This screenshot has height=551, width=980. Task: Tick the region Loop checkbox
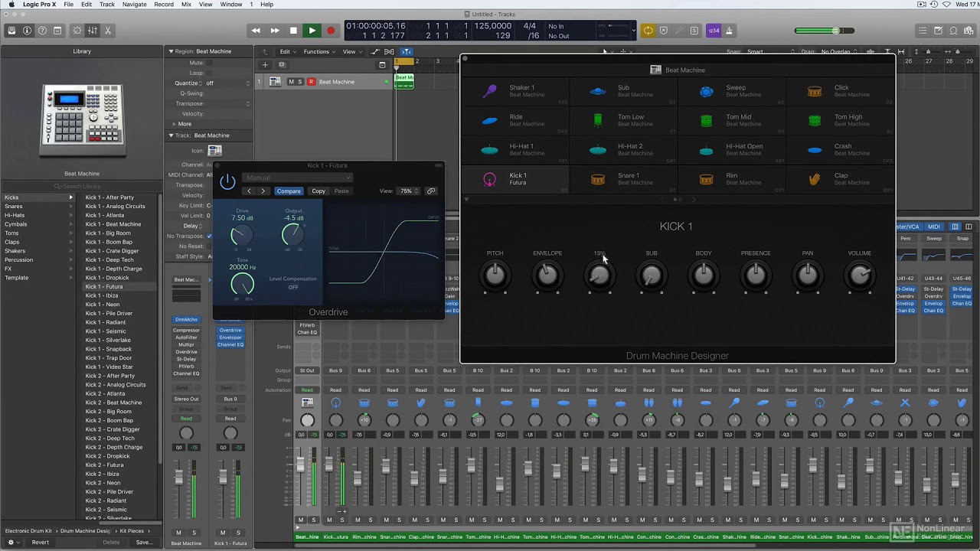(x=209, y=73)
